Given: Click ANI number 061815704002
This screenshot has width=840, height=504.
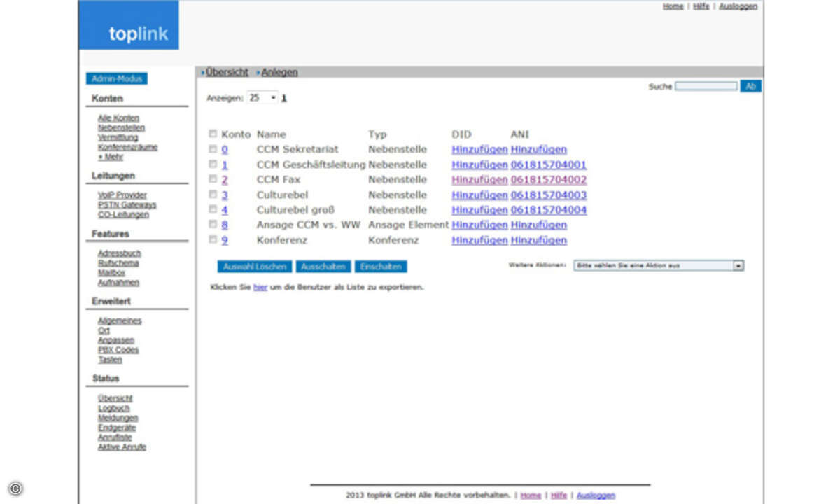Looking at the screenshot, I should tap(549, 179).
